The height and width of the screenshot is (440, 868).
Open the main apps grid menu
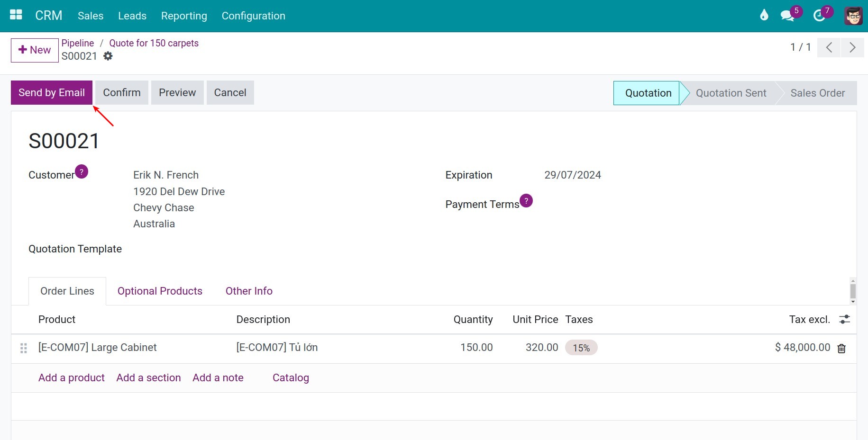(16, 15)
